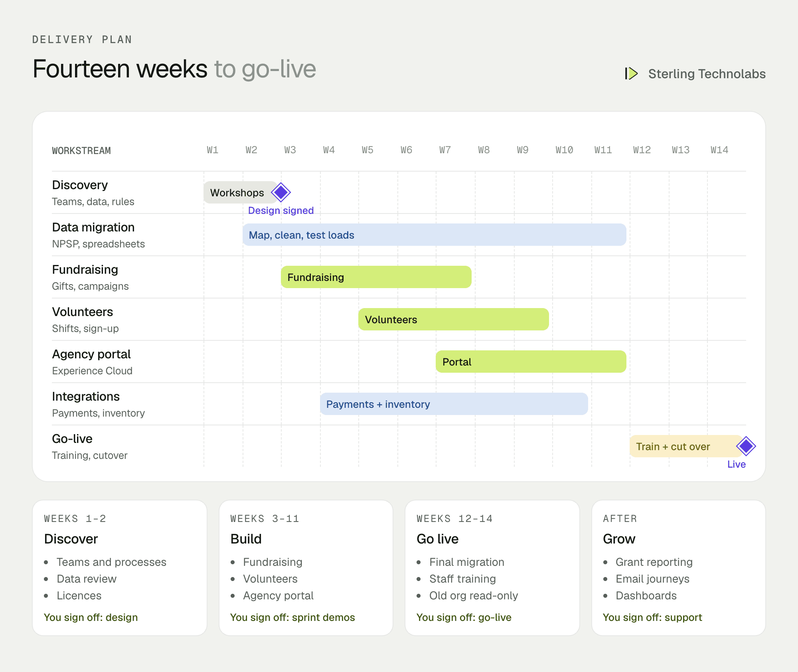The image size is (798, 672).
Task: Click the 'Live' milestone label
Action: (737, 464)
